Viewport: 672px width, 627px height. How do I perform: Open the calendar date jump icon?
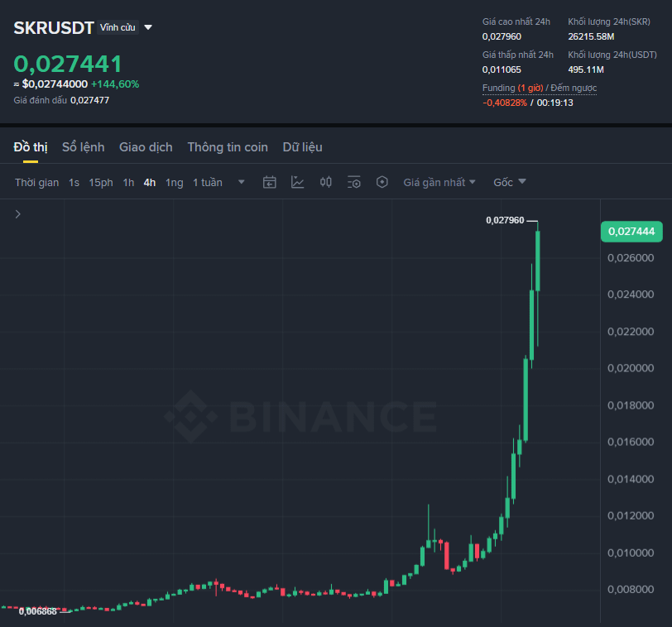pyautogui.click(x=269, y=183)
